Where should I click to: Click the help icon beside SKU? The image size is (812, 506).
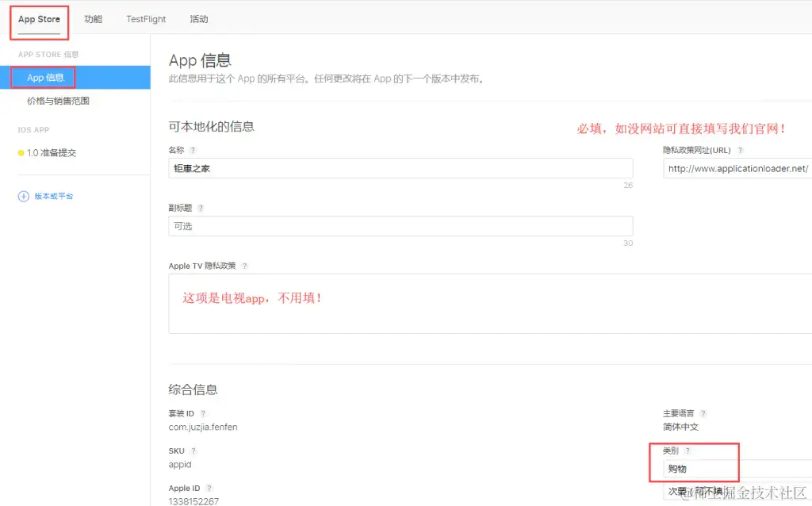[x=193, y=450]
